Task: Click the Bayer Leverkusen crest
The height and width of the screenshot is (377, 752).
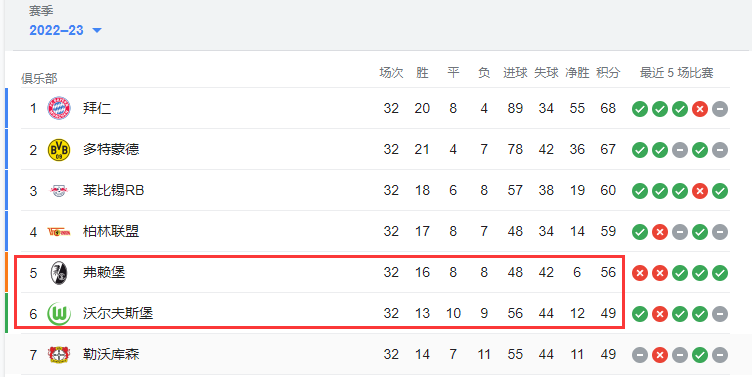Action: [x=59, y=355]
